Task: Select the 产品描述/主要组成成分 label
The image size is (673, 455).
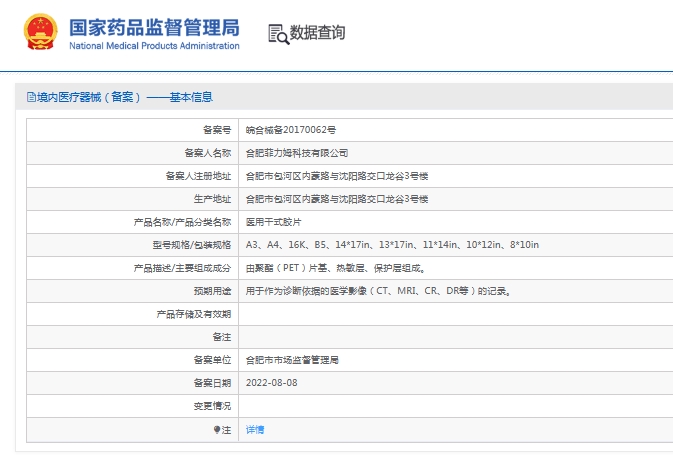Action: (x=182, y=268)
